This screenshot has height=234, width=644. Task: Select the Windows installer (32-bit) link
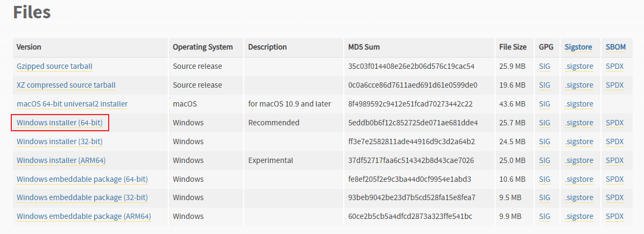(x=60, y=141)
